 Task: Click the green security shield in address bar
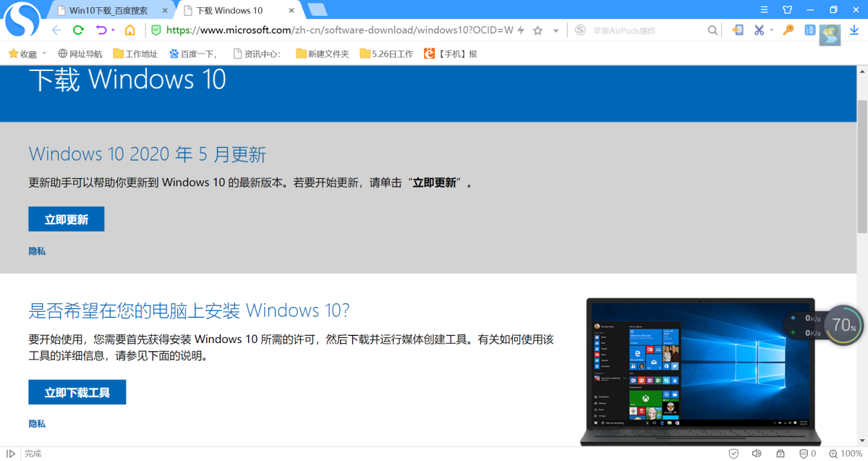tap(156, 30)
